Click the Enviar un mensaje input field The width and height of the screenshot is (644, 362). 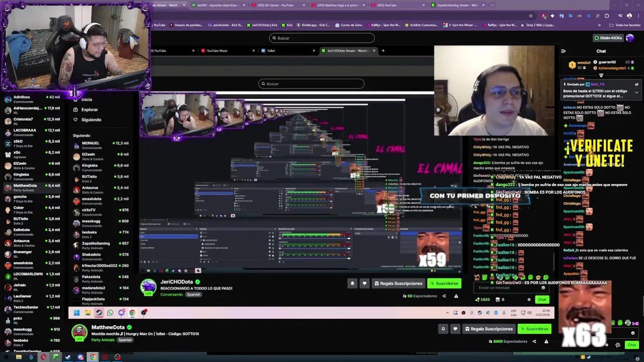pyautogui.click(x=511, y=288)
